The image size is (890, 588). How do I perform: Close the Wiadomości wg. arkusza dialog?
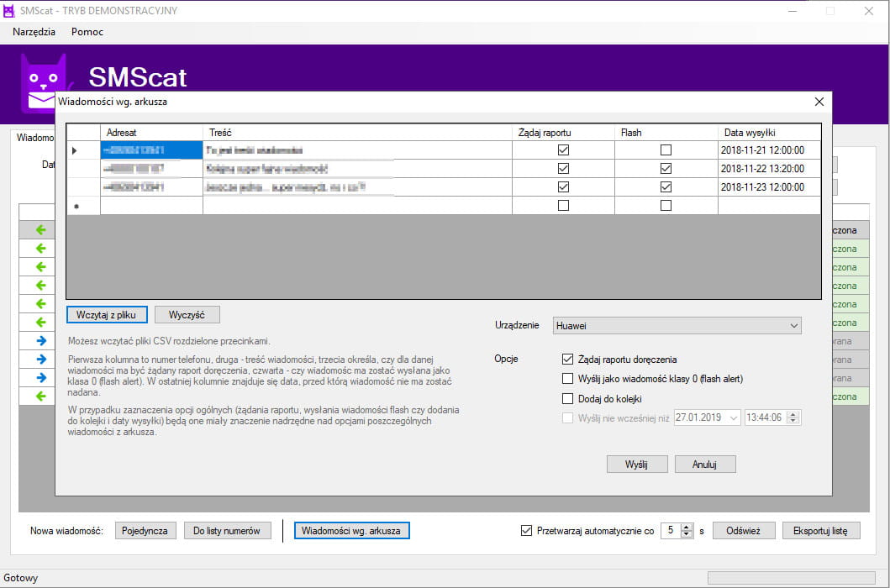click(819, 102)
